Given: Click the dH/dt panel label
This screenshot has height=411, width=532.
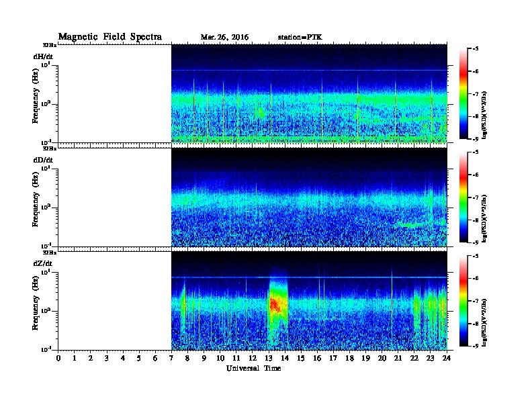Looking at the screenshot, I should point(43,56).
